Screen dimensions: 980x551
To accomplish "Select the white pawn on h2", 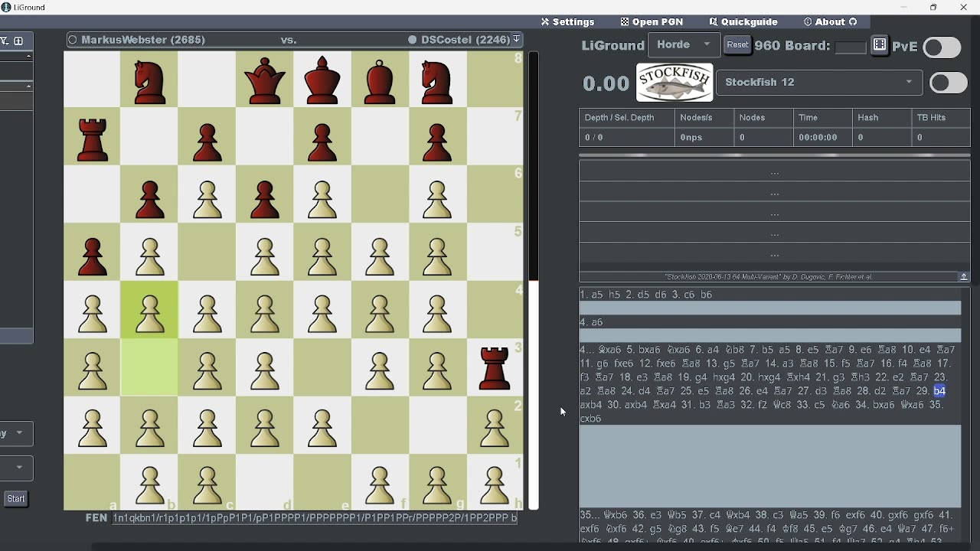I will (x=495, y=429).
